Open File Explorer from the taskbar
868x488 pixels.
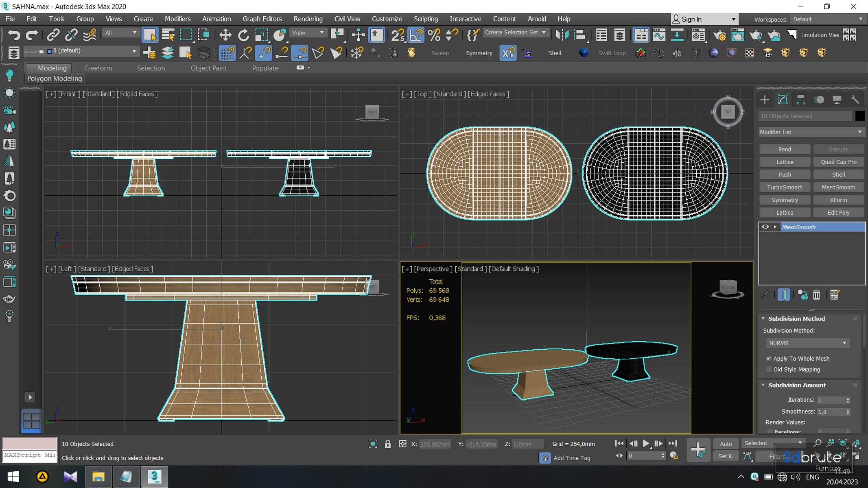click(x=98, y=477)
